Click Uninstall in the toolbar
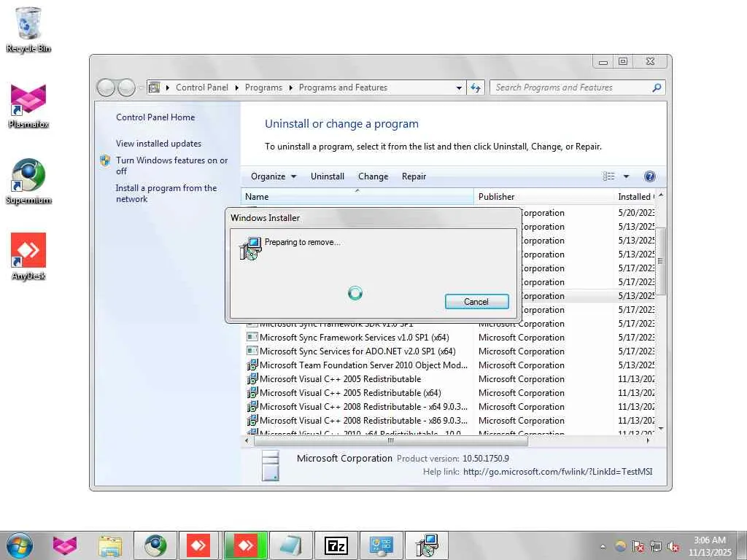 point(328,176)
